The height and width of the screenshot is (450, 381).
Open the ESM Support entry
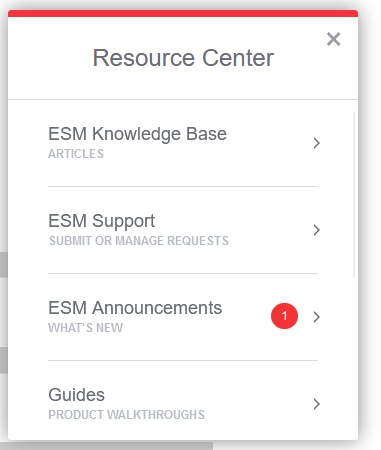point(183,230)
